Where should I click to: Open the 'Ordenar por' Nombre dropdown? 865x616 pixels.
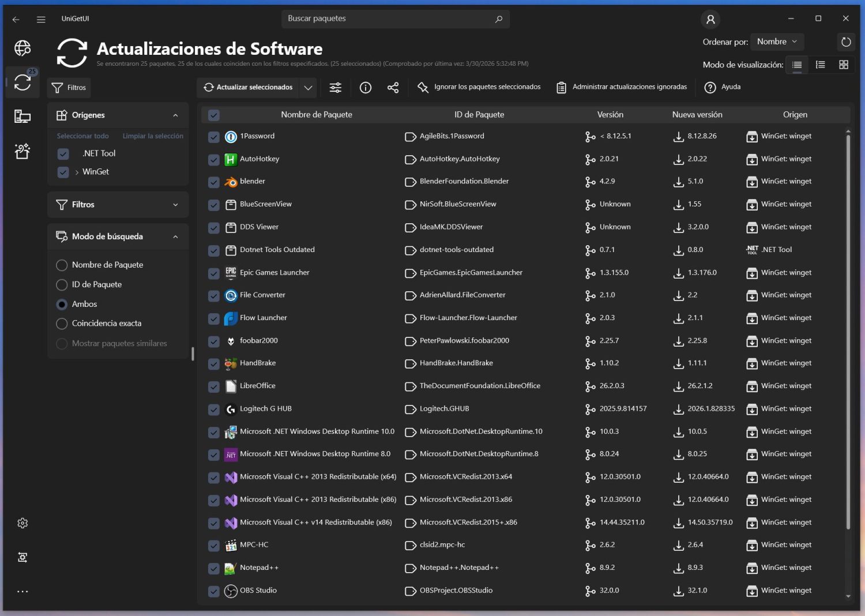pyautogui.click(x=777, y=42)
